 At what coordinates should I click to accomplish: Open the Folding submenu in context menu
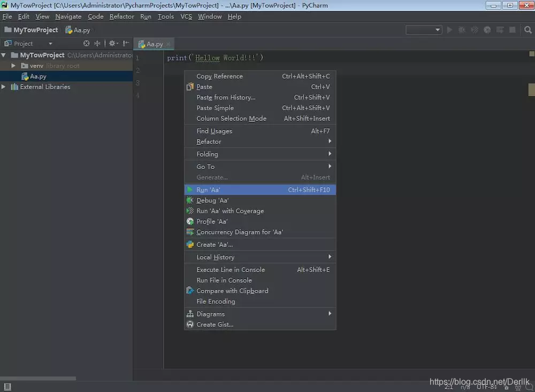pos(260,154)
